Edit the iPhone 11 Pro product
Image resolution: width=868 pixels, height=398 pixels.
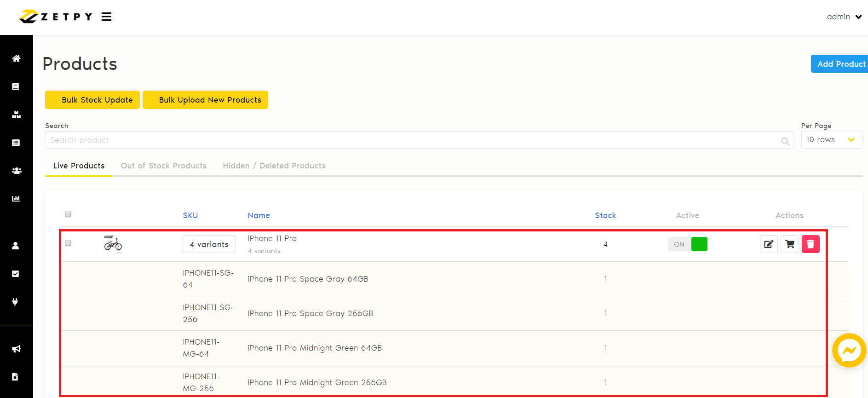(x=769, y=244)
